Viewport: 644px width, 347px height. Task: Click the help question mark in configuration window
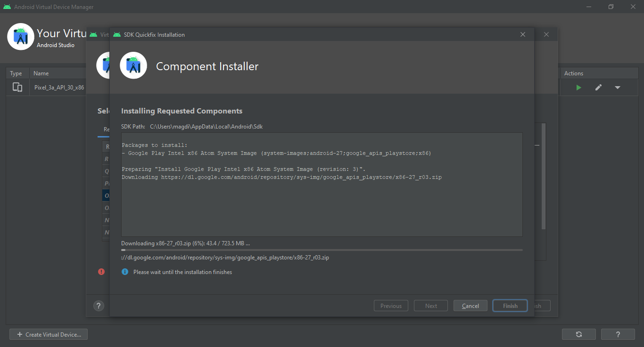pyautogui.click(x=99, y=306)
